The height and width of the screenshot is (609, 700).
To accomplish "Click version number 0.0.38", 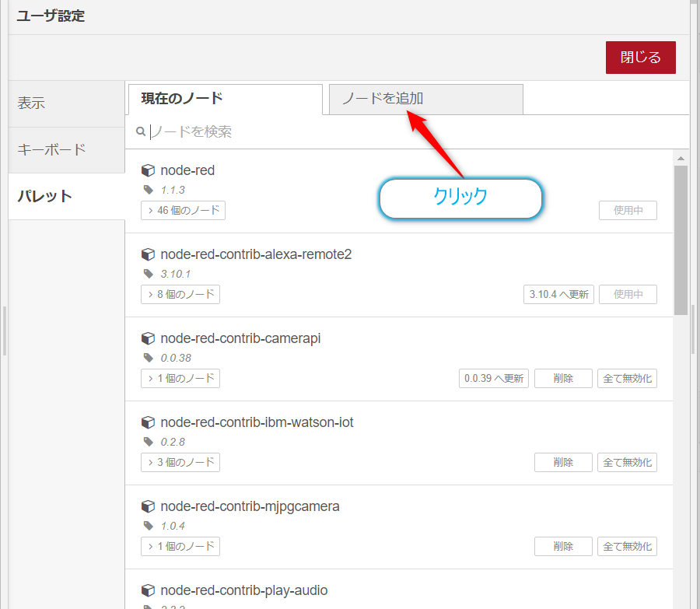I will tap(176, 358).
